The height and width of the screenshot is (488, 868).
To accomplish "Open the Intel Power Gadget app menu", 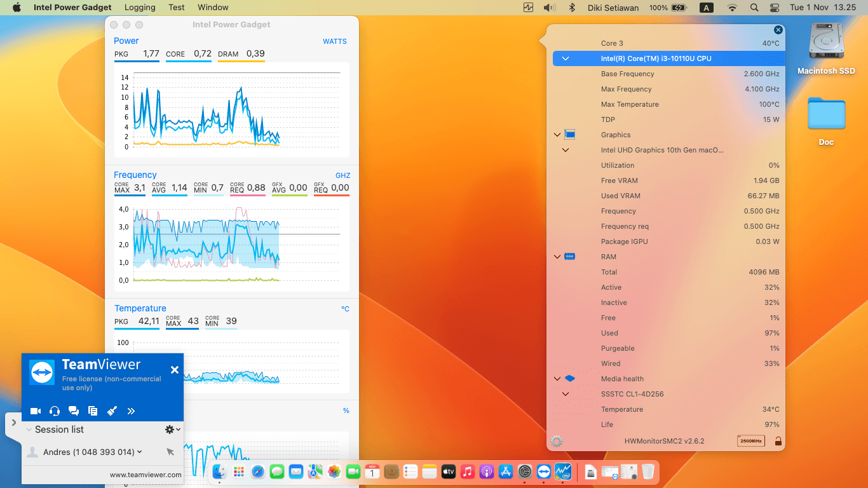I will click(72, 8).
